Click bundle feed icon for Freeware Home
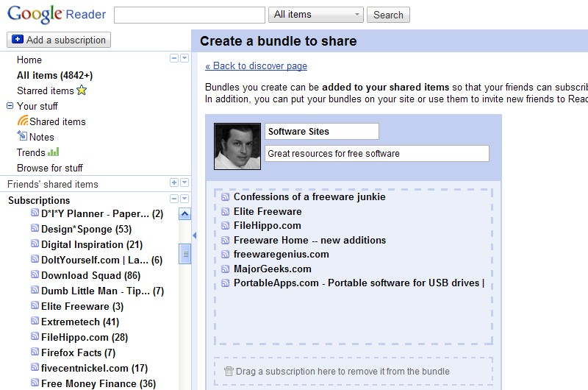 pyautogui.click(x=225, y=240)
